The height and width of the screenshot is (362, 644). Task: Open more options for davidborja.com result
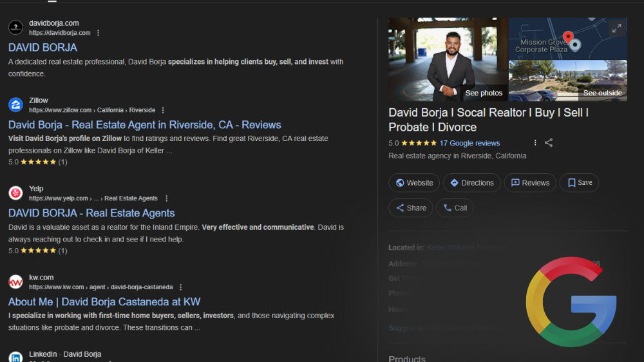click(99, 33)
